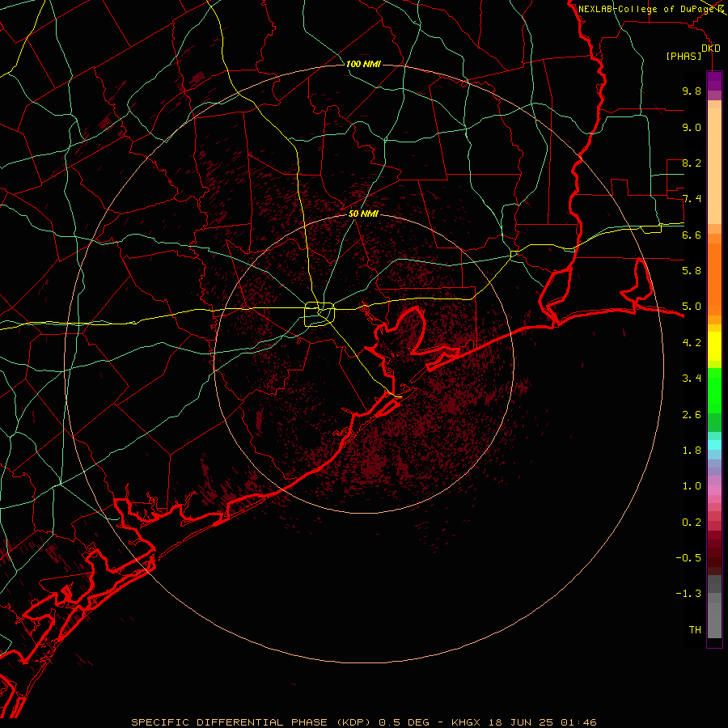Click the [PHAS] units label
The height and width of the screenshot is (728, 728).
click(x=684, y=56)
